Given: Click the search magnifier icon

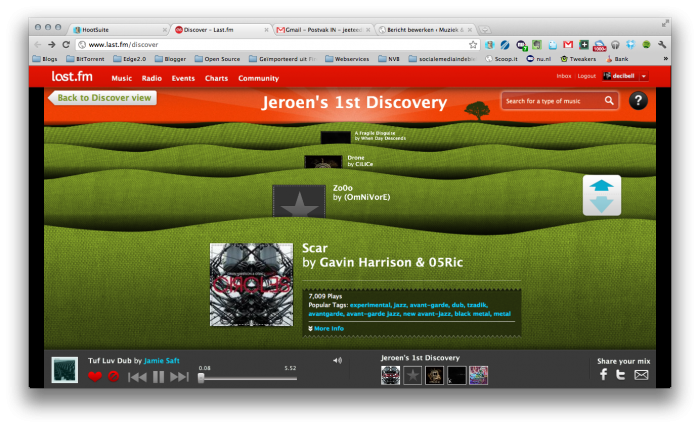Looking at the screenshot, I should 609,100.
